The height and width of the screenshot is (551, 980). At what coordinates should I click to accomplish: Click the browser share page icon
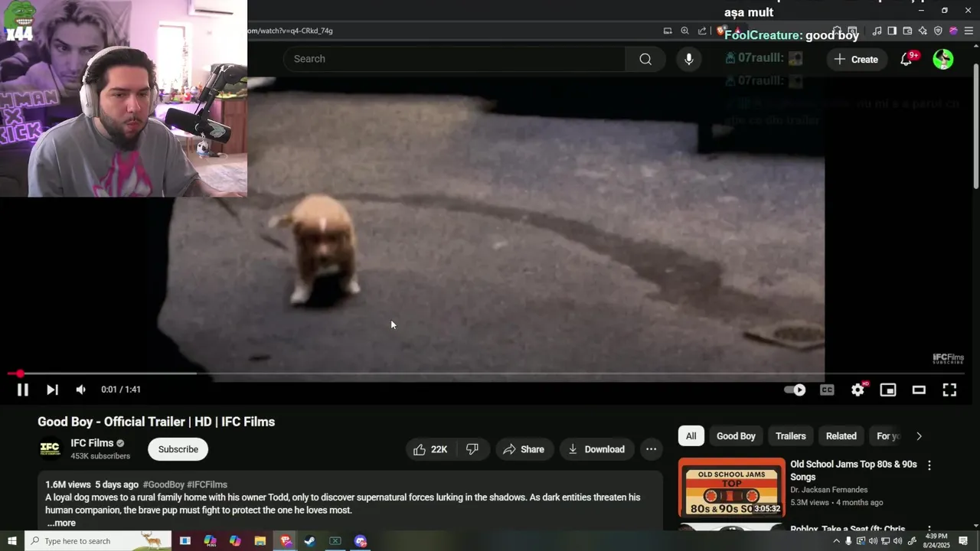point(702,31)
